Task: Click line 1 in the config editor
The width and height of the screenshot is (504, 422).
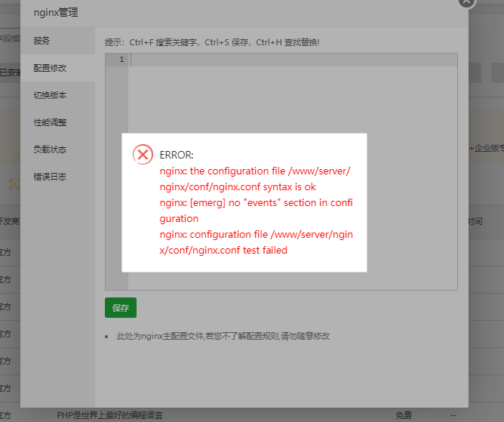Action: 293,60
